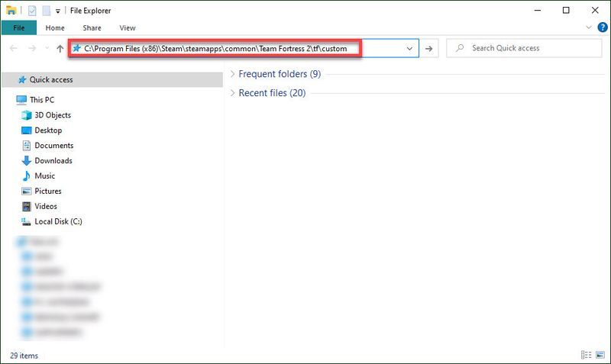This screenshot has height=364, width=611.
Task: Open the View ribbon tab
Action: (128, 27)
